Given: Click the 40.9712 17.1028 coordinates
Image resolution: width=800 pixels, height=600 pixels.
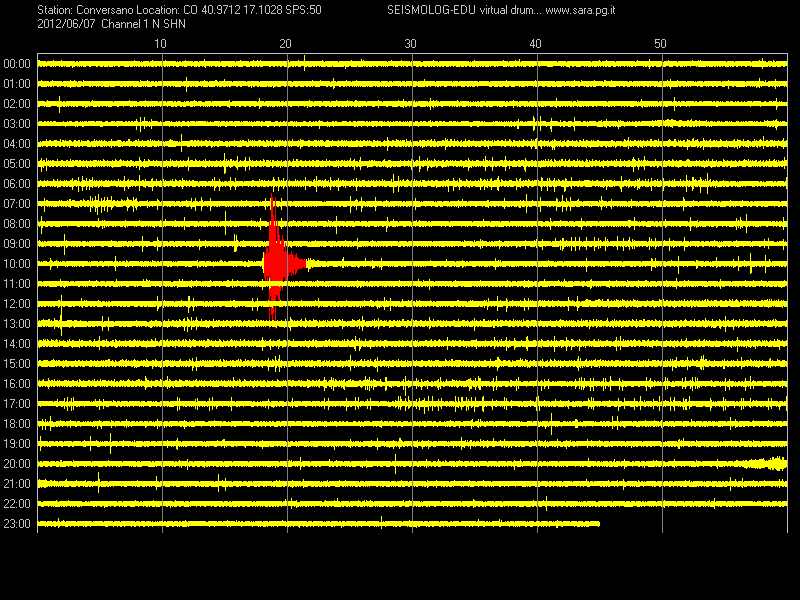Looking at the screenshot, I should click(241, 10).
